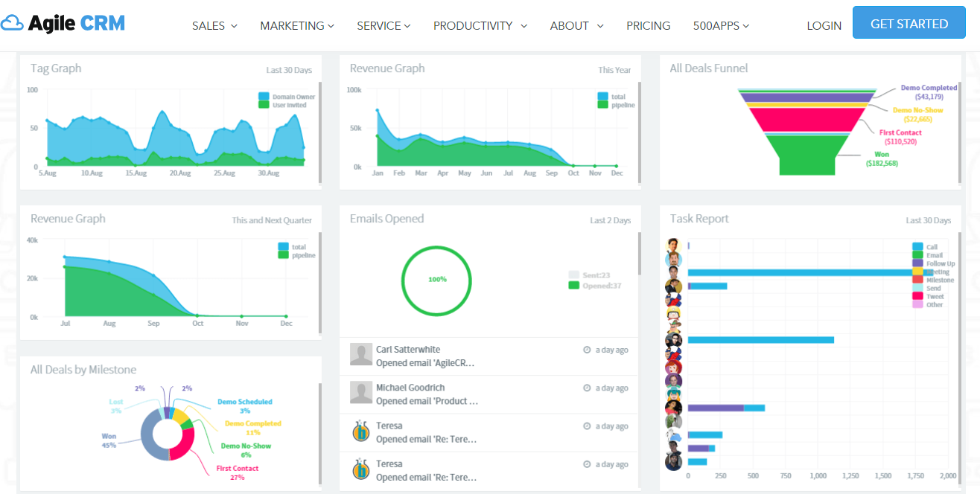Click the Other legend icon in Task Report
The image size is (980, 494).
click(917, 304)
